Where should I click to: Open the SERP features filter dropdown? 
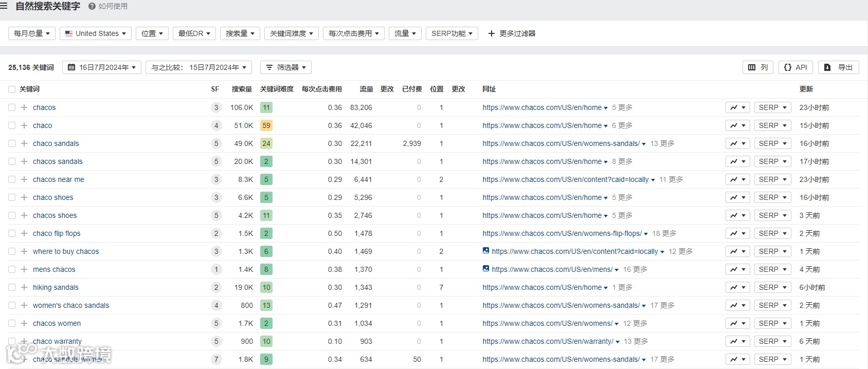pos(452,33)
